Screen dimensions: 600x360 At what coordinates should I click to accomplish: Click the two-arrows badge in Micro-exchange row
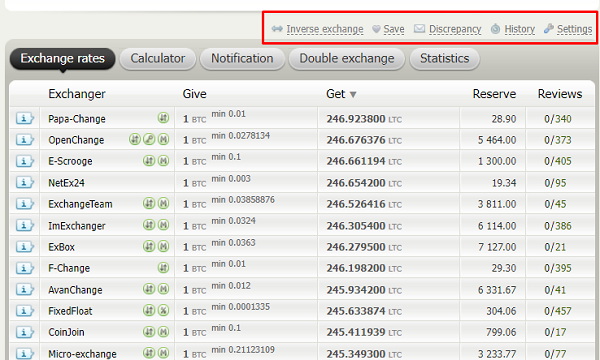point(149,353)
